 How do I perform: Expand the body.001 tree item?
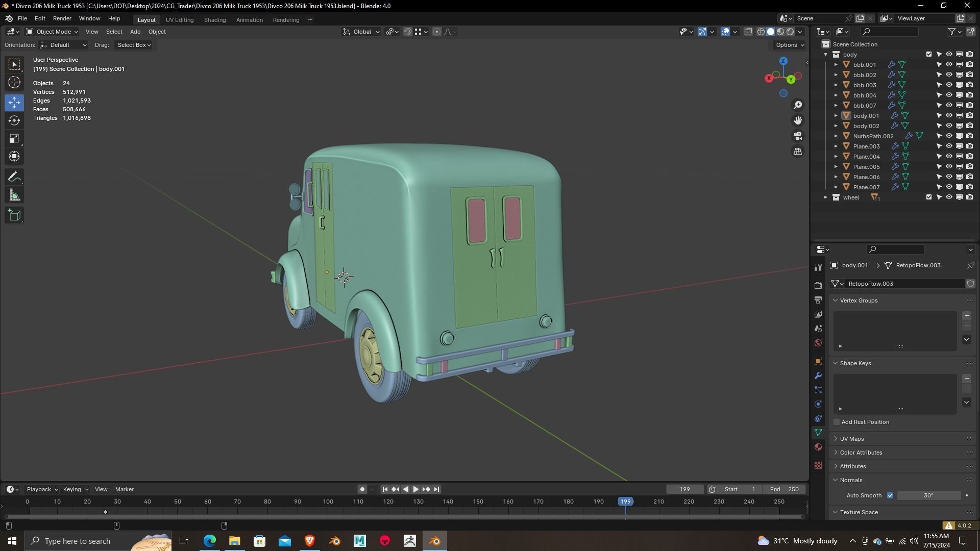[836, 116]
